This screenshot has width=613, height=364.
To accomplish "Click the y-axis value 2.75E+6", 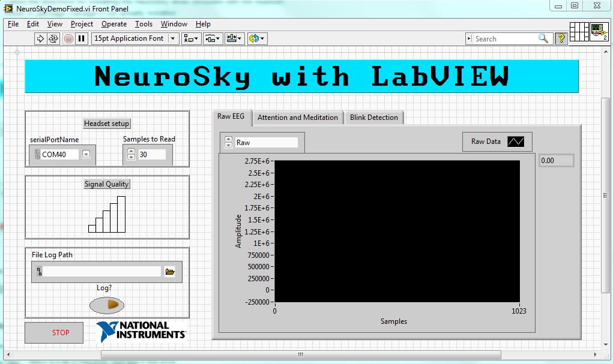I will (x=257, y=161).
